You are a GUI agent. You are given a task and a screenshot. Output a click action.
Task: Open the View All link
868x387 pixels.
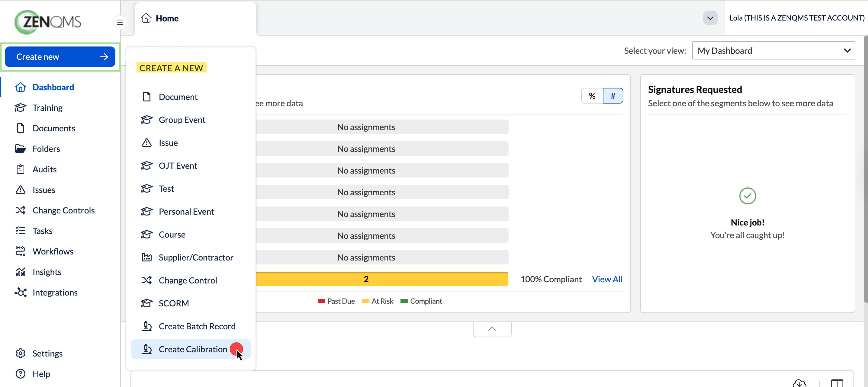pyautogui.click(x=607, y=279)
